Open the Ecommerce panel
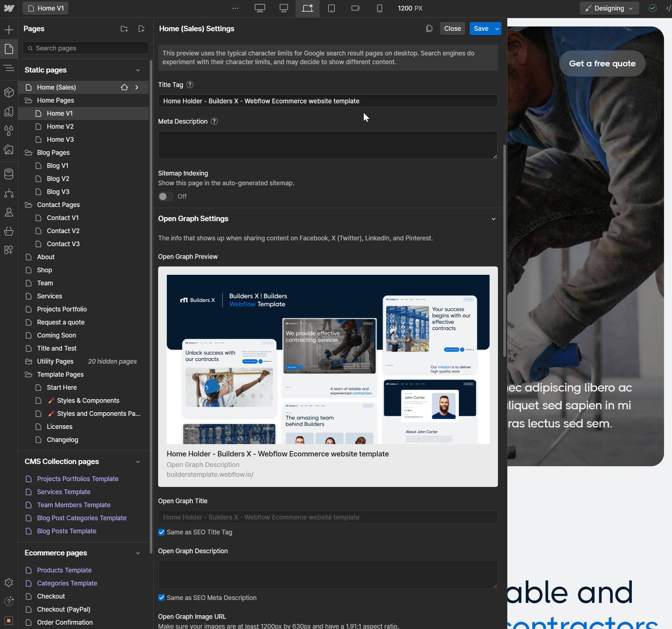 (9, 231)
